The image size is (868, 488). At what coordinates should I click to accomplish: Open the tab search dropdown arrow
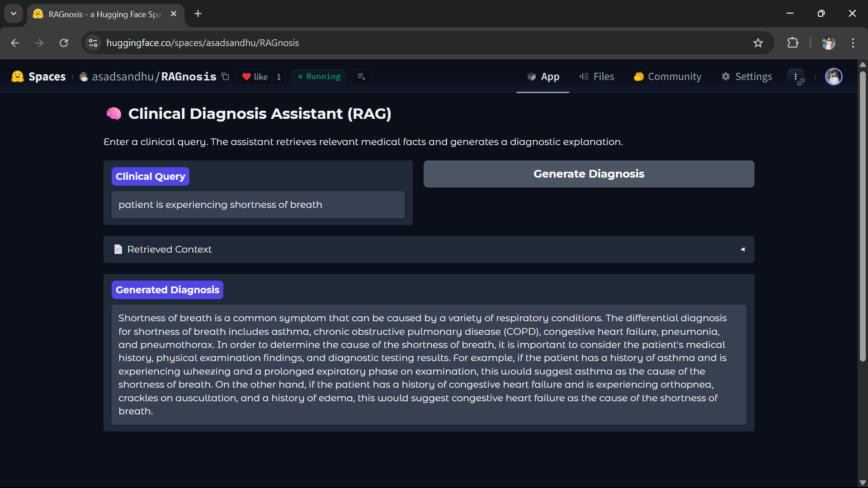pos(14,14)
